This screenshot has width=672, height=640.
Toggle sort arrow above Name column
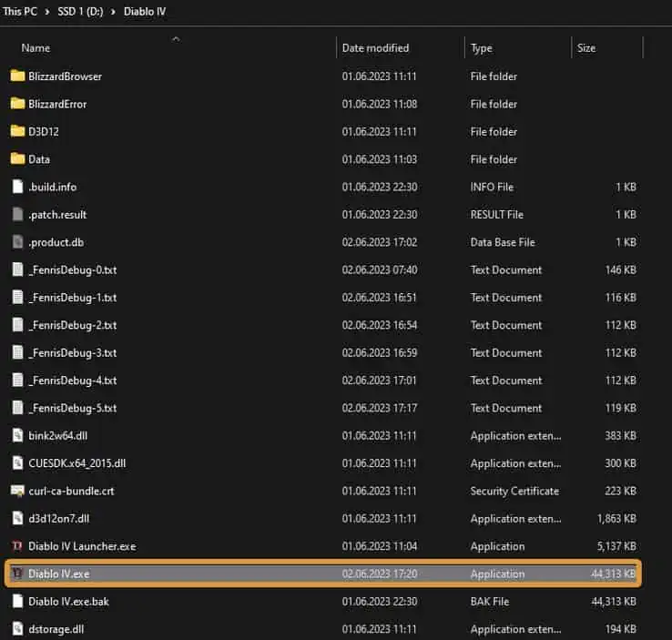click(176, 39)
